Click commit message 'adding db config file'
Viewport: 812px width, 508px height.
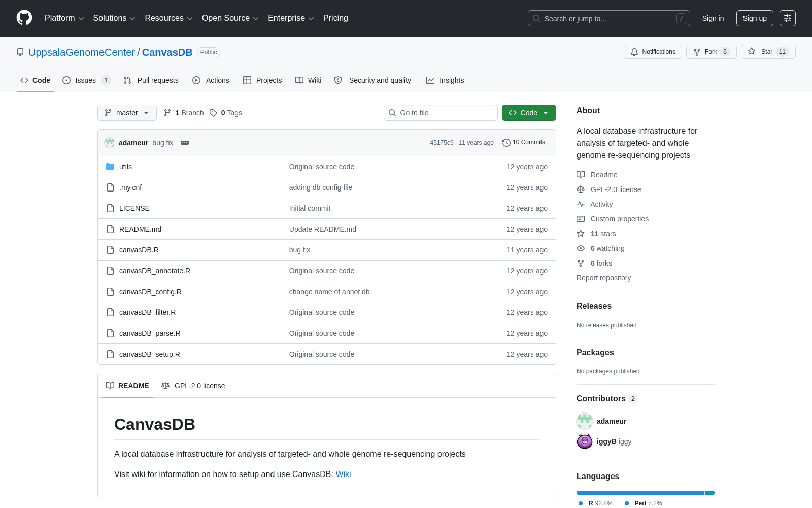[321, 187]
